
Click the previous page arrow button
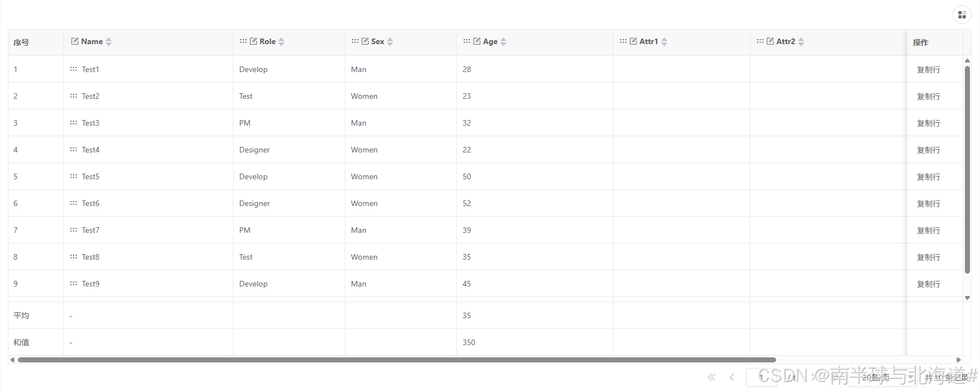coord(732,377)
